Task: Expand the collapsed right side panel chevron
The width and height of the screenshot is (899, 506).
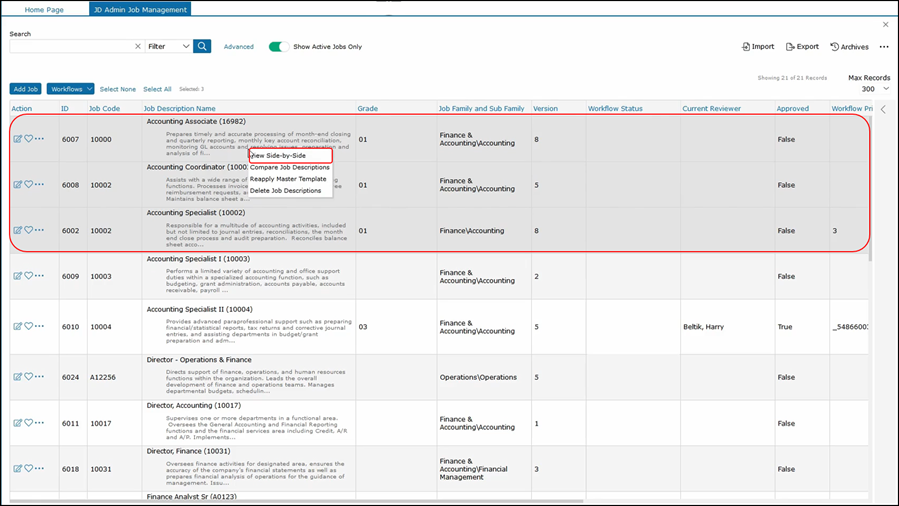Action: [x=883, y=109]
